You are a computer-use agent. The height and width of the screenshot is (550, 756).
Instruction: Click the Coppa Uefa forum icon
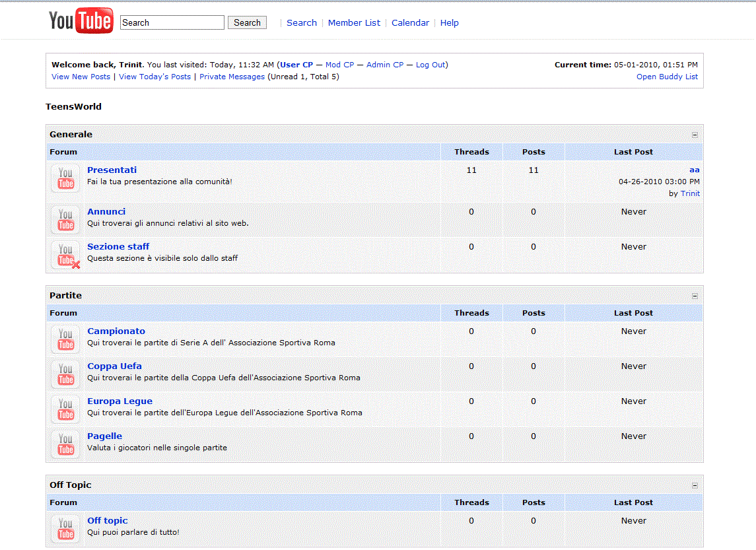(65, 374)
